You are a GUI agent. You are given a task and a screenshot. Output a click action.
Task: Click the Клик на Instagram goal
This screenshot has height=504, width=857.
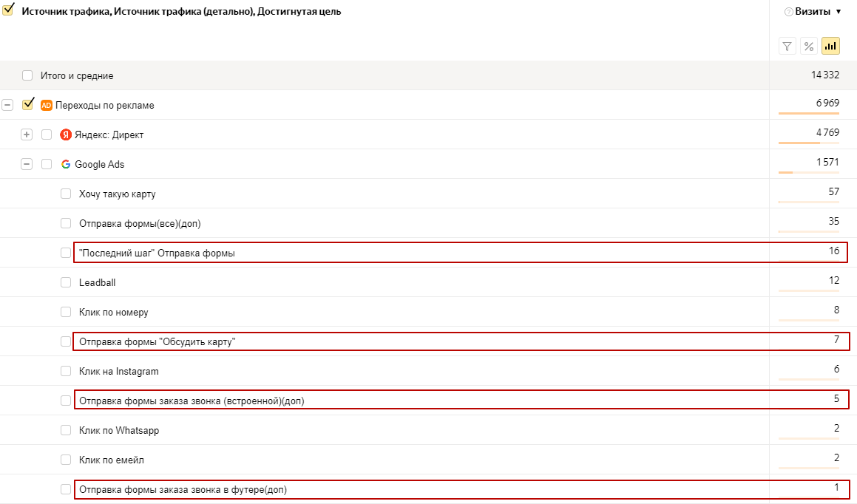118,371
